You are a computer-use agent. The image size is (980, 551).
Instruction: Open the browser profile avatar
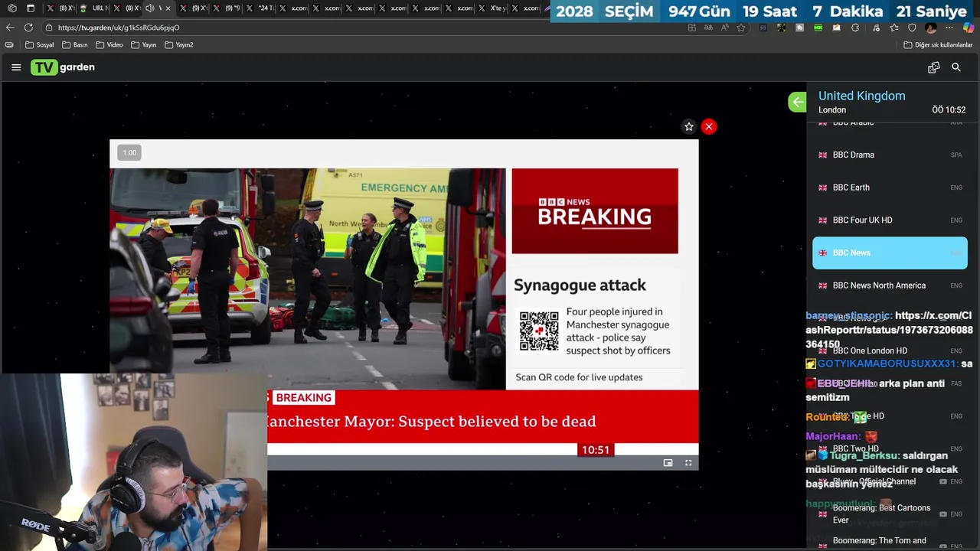(931, 28)
